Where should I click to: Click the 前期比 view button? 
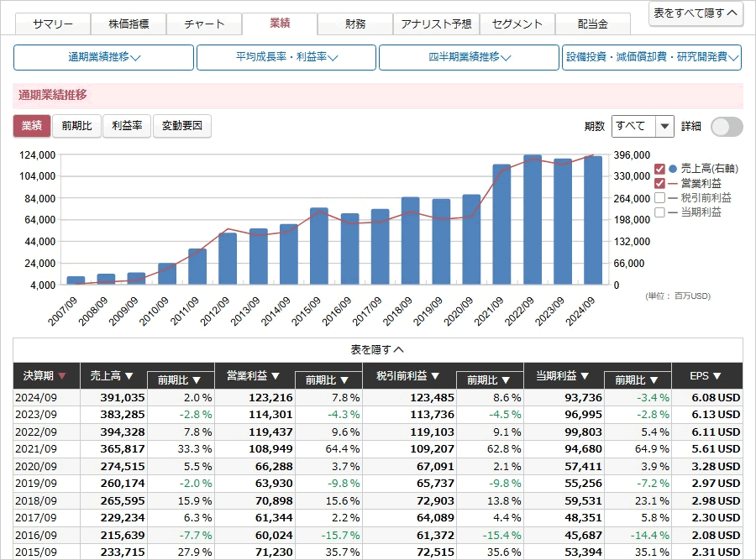point(77,126)
